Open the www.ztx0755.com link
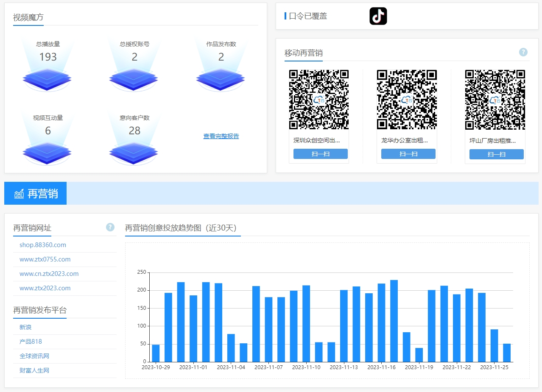The height and width of the screenshot is (392, 542). [45, 259]
